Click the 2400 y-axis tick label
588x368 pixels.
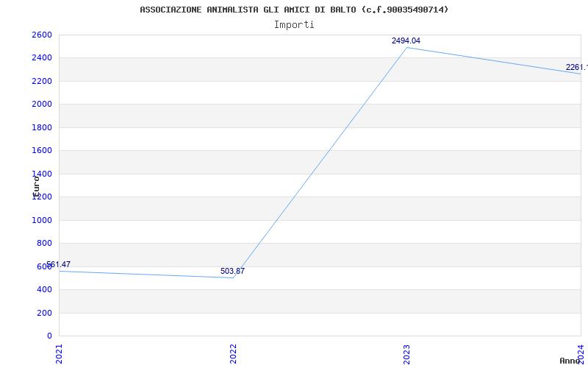coord(42,58)
